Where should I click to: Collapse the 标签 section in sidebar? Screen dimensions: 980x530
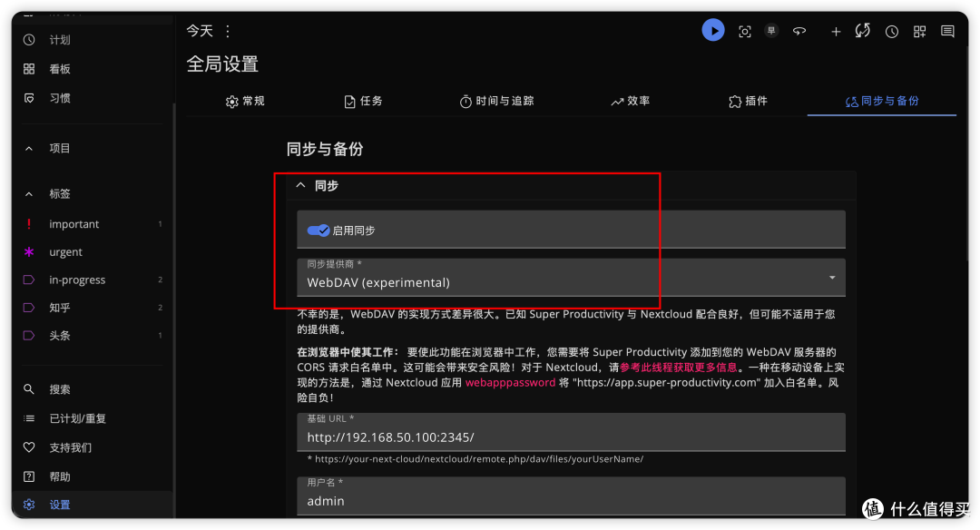(29, 193)
